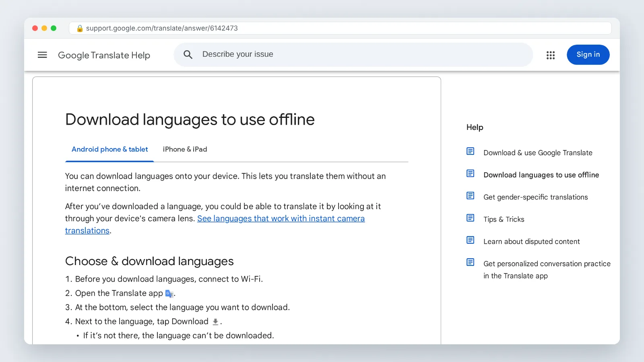Open Download languages to use offline sidebar link
Image resolution: width=644 pixels, height=362 pixels.
pyautogui.click(x=541, y=175)
